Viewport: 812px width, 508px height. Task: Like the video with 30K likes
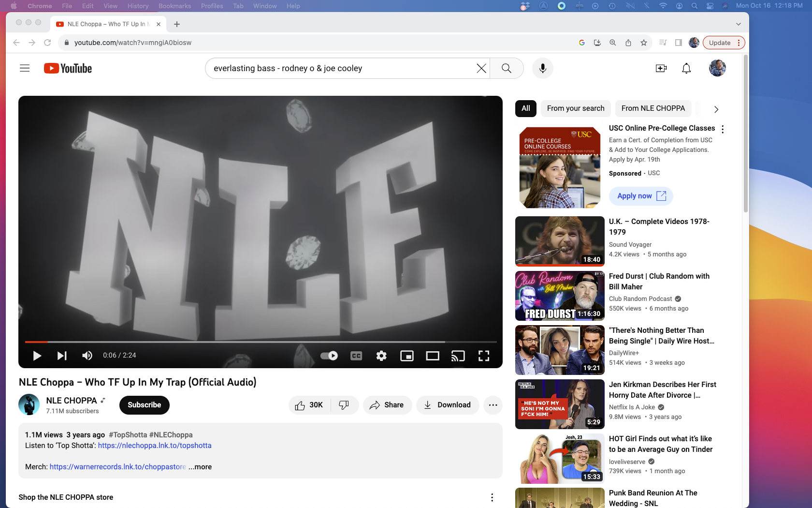(x=309, y=405)
